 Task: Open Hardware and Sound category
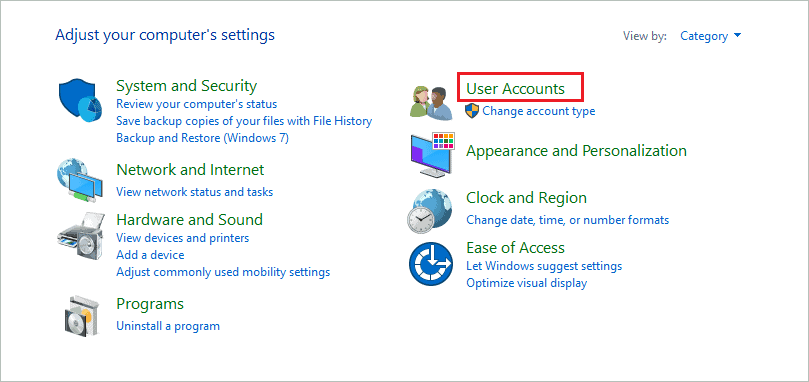pyautogui.click(x=189, y=219)
